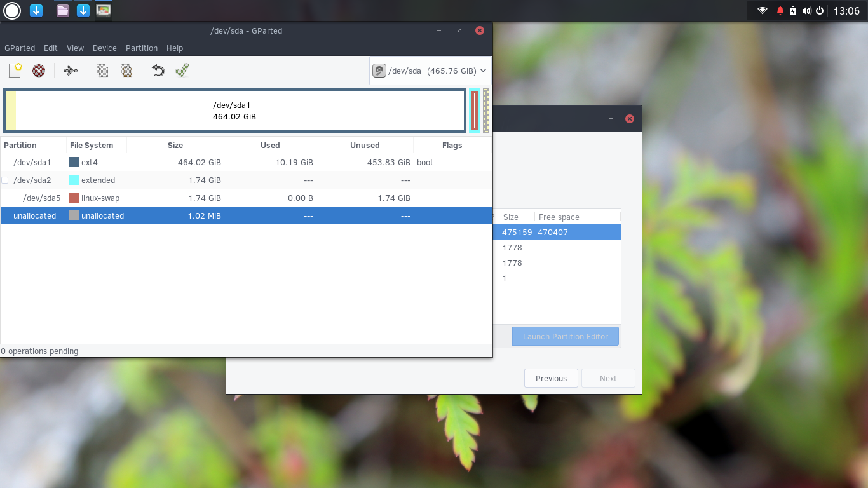Minimize the installer window behind GParted

[x=611, y=119]
